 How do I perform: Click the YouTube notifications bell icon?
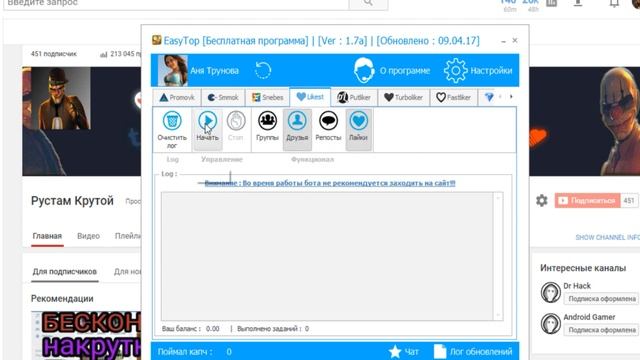[x=614, y=3]
